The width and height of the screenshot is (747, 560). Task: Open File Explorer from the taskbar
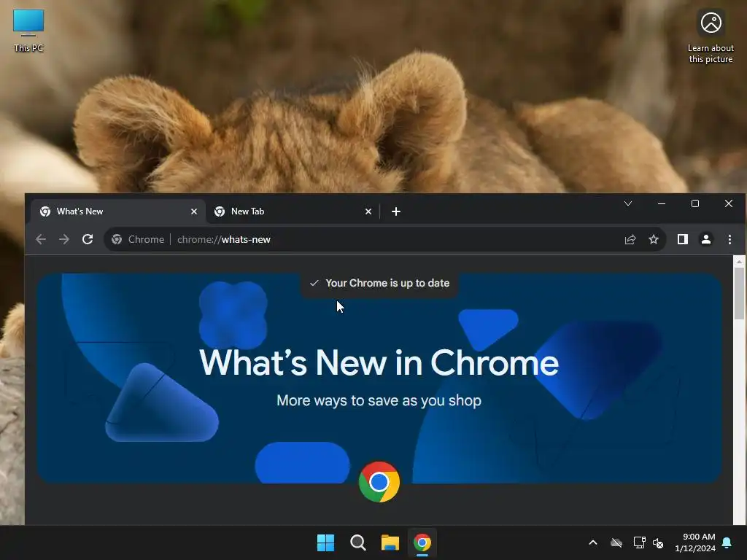tap(390, 542)
